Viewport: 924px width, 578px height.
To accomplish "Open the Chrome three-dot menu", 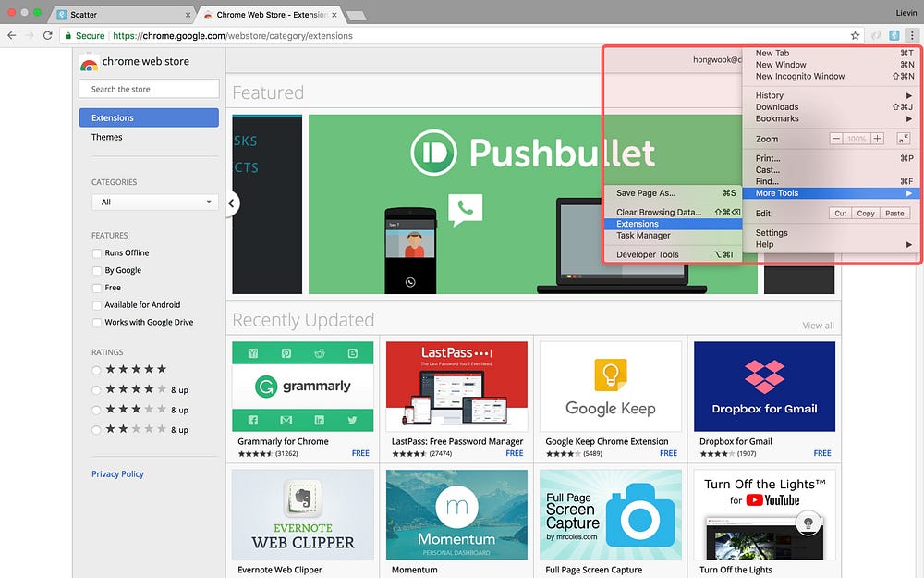I will coord(912,35).
